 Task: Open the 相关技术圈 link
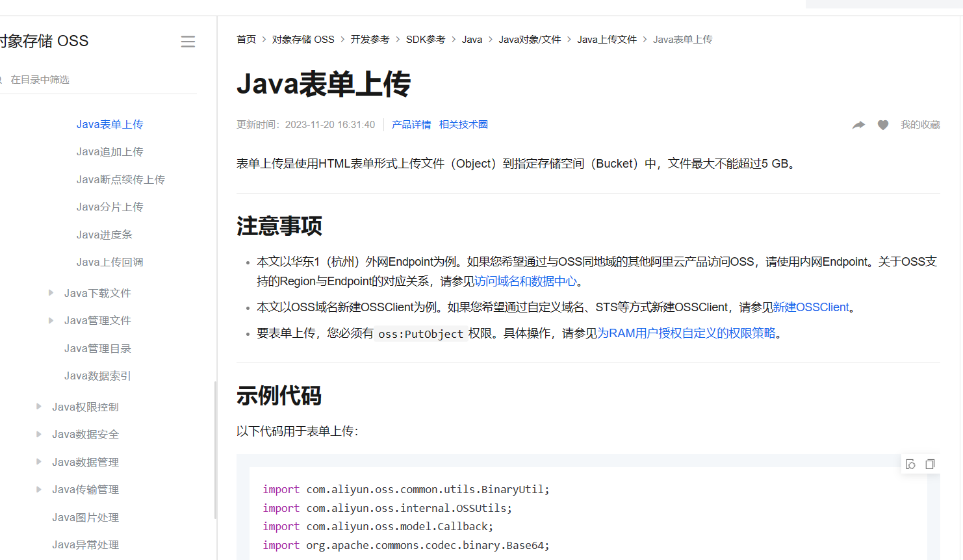click(463, 125)
